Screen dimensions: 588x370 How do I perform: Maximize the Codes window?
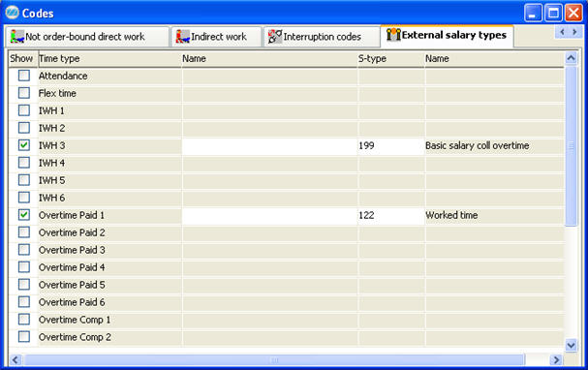coord(553,13)
